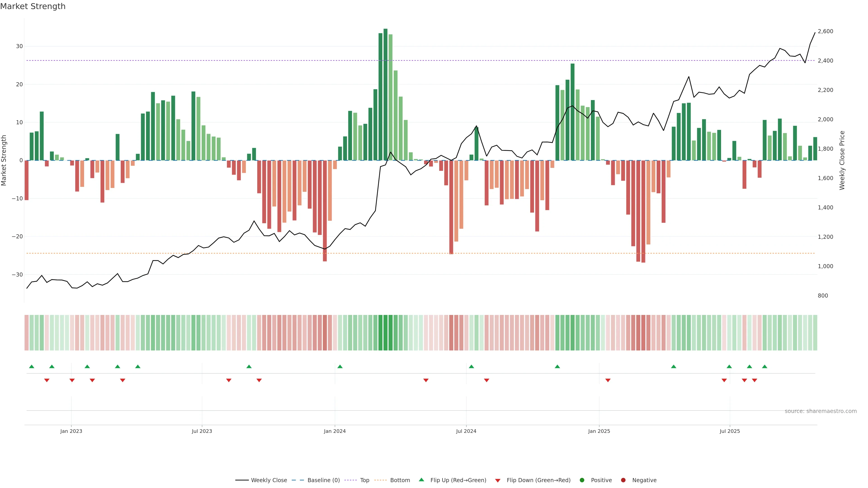Click the Jan 2023 x-axis label
Viewport: 868px width, 488px height.
click(71, 431)
